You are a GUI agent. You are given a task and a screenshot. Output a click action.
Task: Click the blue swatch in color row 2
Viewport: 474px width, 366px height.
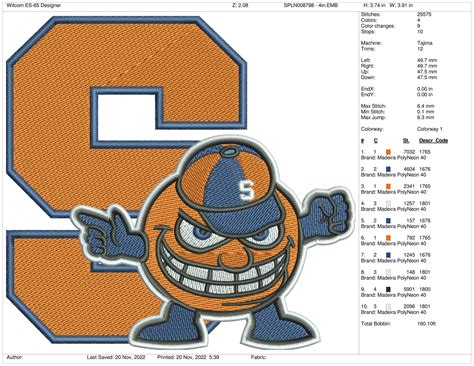tap(388, 169)
